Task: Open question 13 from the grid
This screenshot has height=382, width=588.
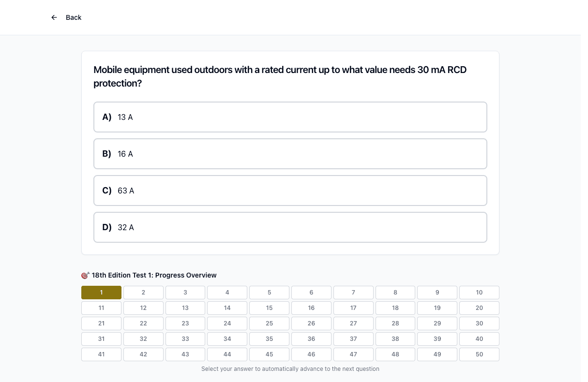Action: tap(185, 308)
